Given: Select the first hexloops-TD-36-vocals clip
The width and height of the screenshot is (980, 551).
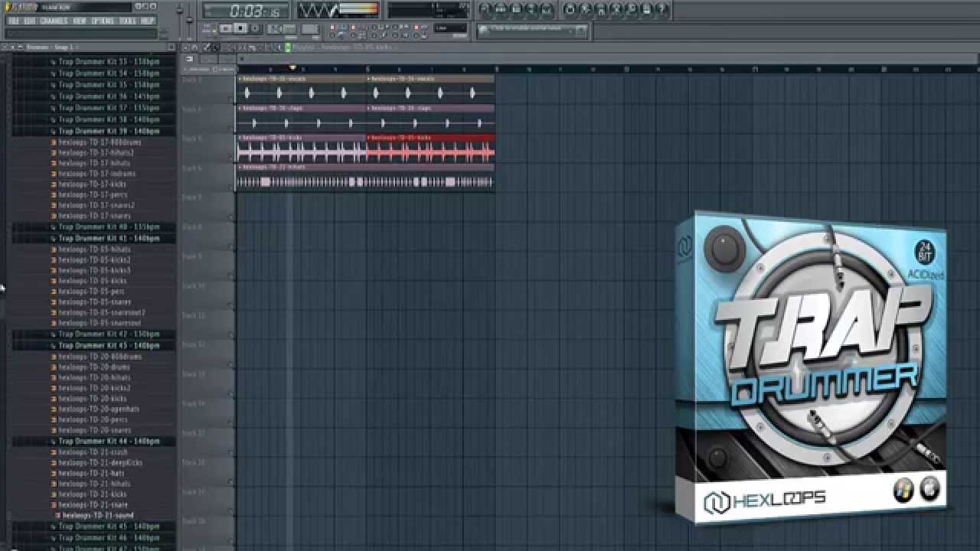Looking at the screenshot, I should tap(301, 90).
